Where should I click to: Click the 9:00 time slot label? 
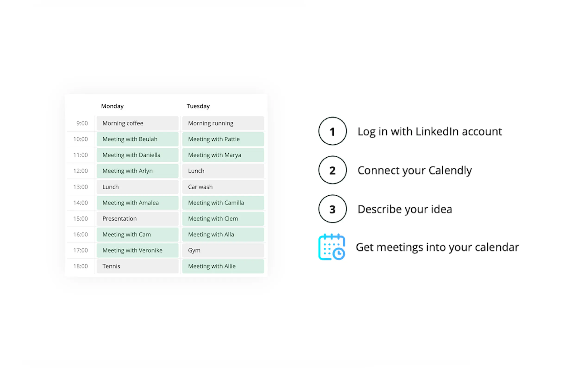82,123
